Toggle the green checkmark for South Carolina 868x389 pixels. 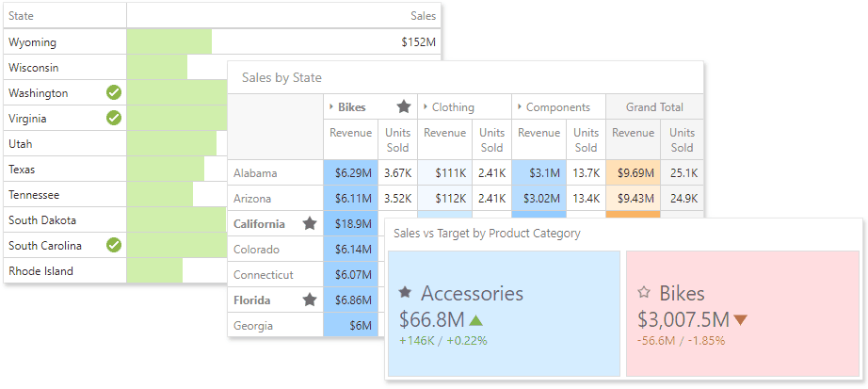pyautogui.click(x=114, y=246)
